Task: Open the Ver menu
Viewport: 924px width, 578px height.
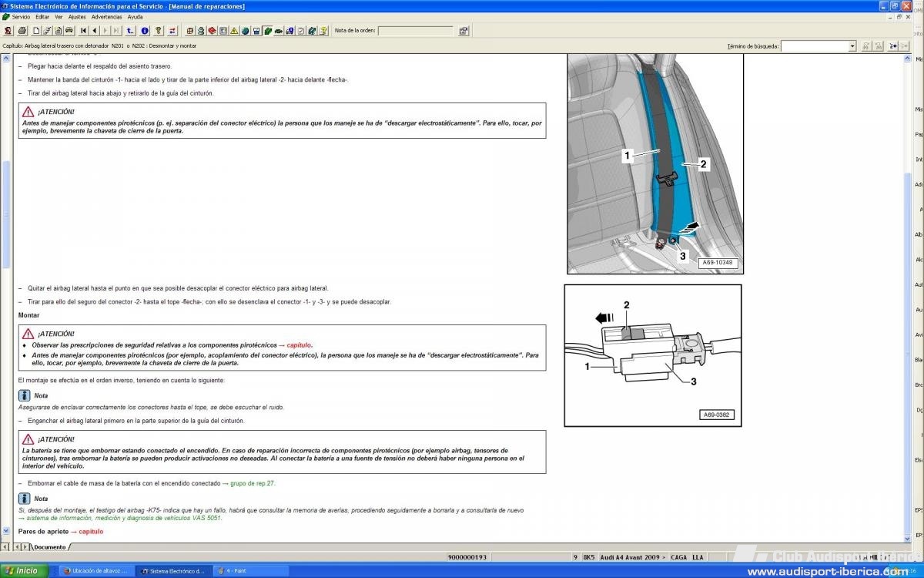Action: point(59,16)
